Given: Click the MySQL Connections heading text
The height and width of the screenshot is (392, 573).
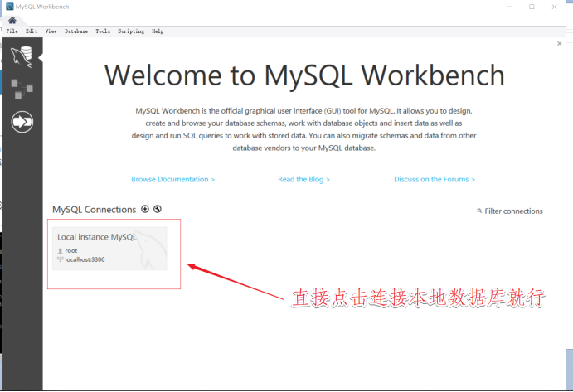Looking at the screenshot, I should [x=94, y=210].
